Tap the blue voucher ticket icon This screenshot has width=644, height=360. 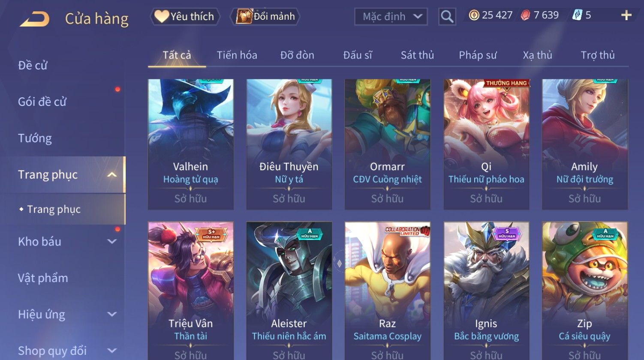pyautogui.click(x=577, y=15)
